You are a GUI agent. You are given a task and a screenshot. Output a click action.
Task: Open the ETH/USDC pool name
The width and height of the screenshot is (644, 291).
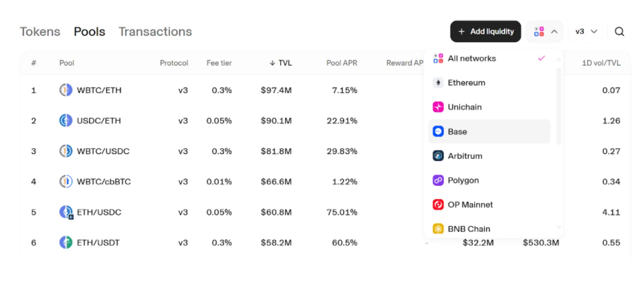[x=99, y=212]
